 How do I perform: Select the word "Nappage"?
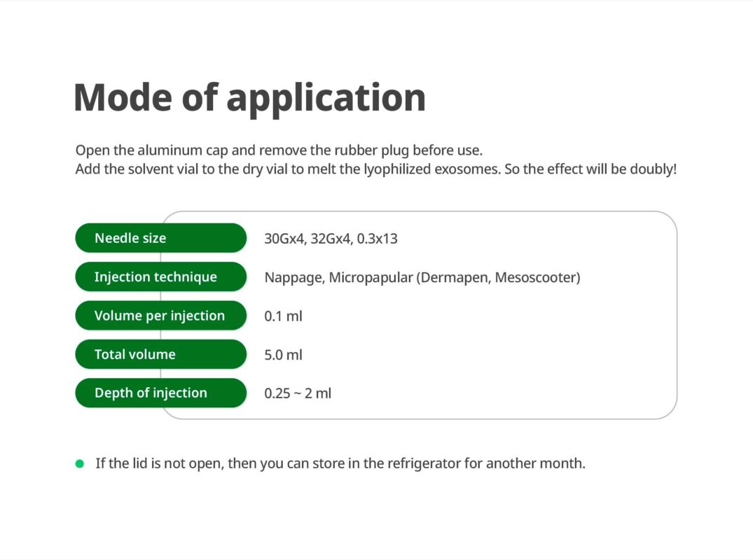tap(294, 278)
